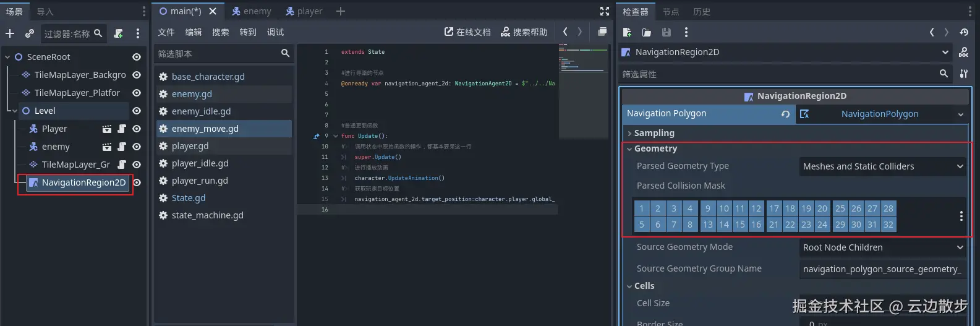Open Inspector object history list icon
Image resolution: width=980 pixels, height=326 pixels.
[964, 32]
